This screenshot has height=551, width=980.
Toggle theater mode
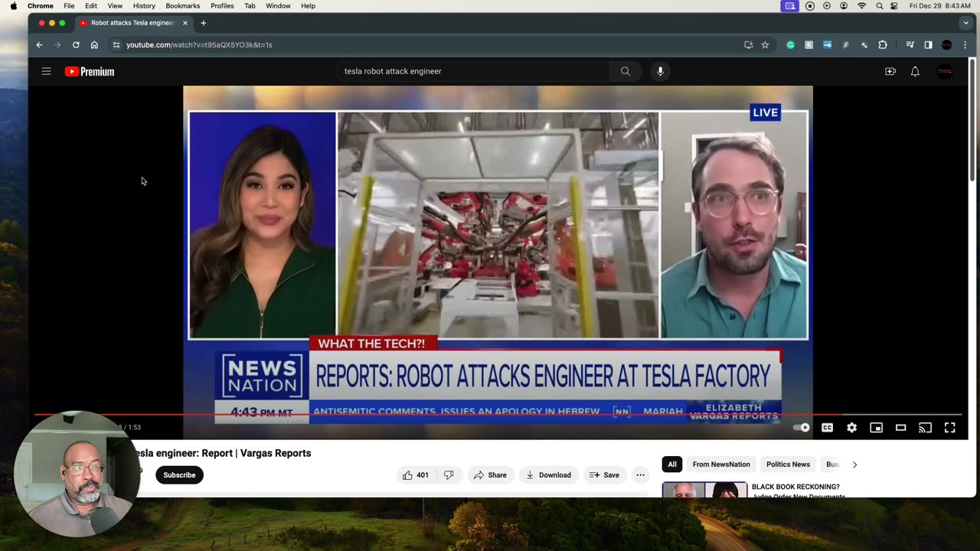point(900,428)
